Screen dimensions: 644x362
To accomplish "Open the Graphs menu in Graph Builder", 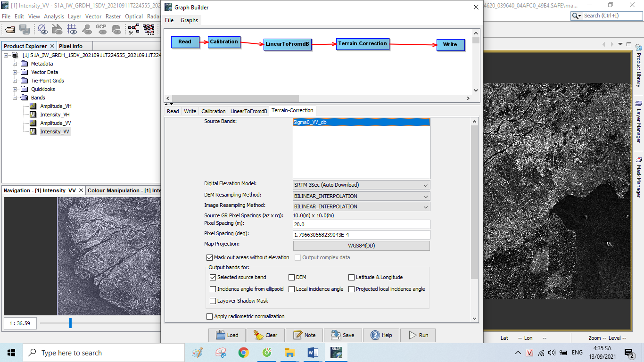I will pos(189,20).
